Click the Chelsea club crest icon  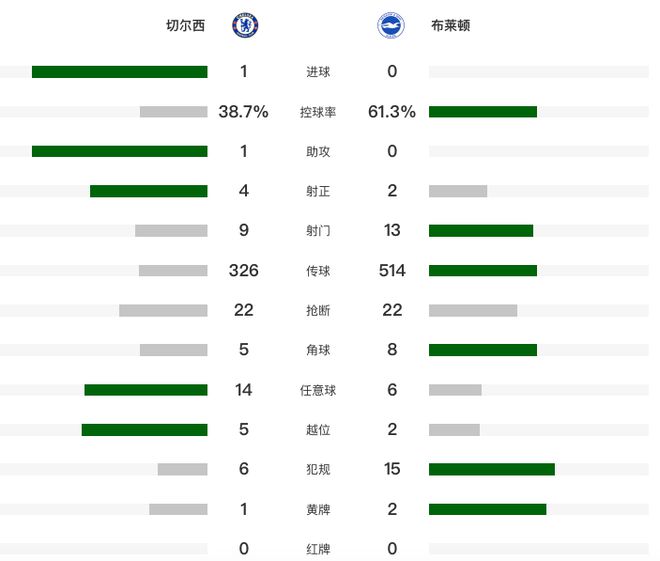(x=245, y=26)
